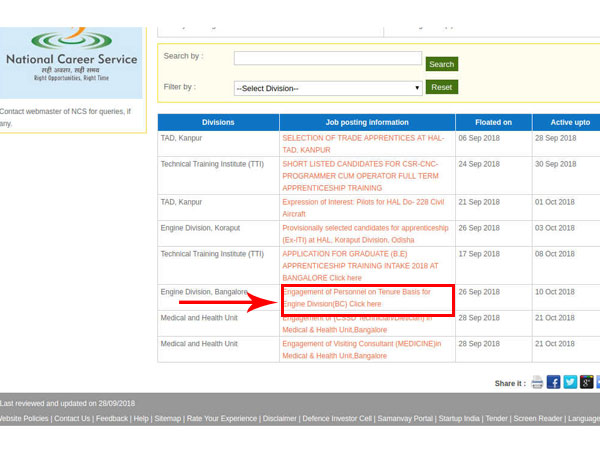Click the printer share icon
600x450 pixels.
(x=537, y=382)
